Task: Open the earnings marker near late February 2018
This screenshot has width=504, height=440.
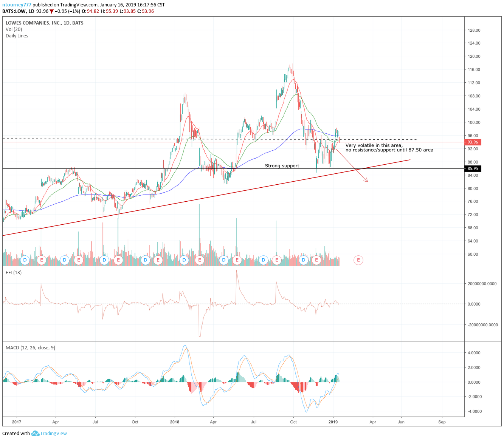Action: pos(199,260)
